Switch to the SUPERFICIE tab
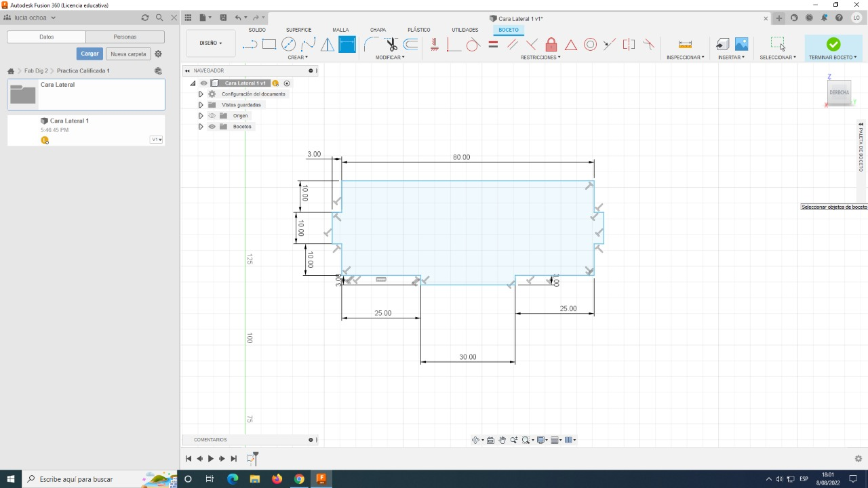 [x=298, y=30]
